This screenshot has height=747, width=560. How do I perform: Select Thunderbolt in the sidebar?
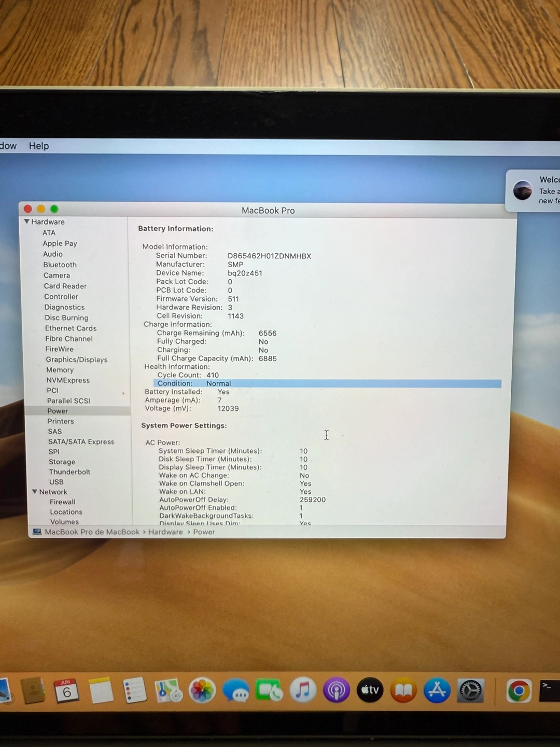tap(69, 472)
